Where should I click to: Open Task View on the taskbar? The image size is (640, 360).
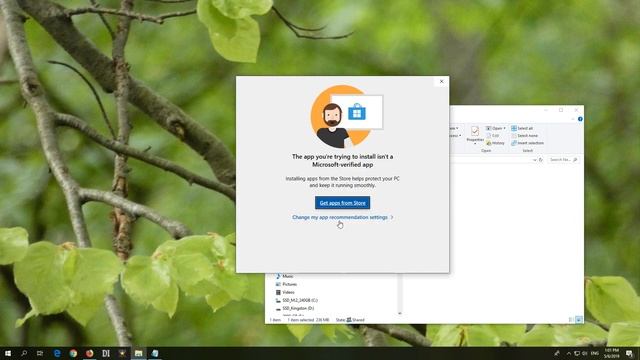[x=40, y=353]
